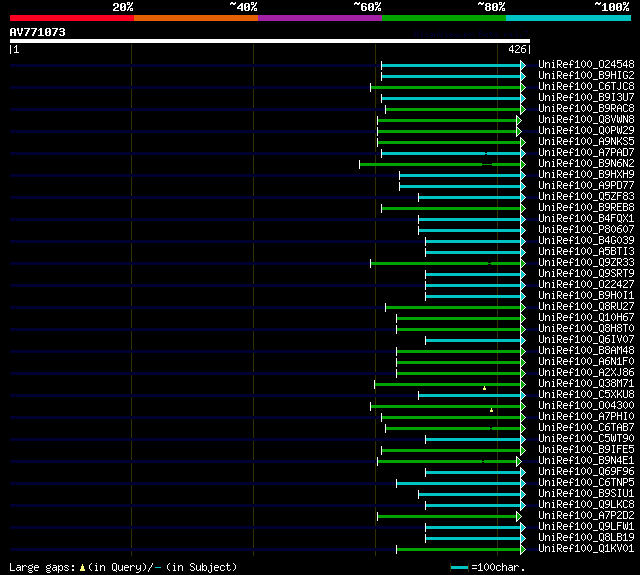Image resolution: width=640 pixels, height=575 pixels.
Task: Select the cyan alignment bar for UniRef100_B9HIG2
Action: 451,76
